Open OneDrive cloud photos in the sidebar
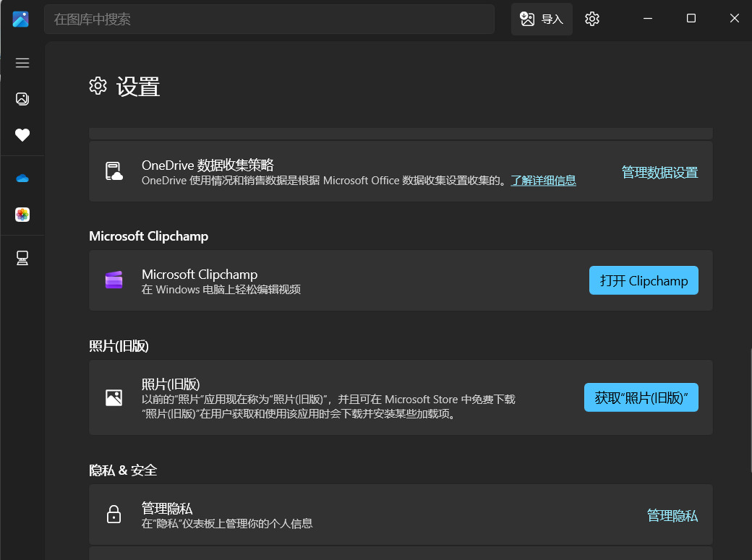 pyautogui.click(x=22, y=178)
